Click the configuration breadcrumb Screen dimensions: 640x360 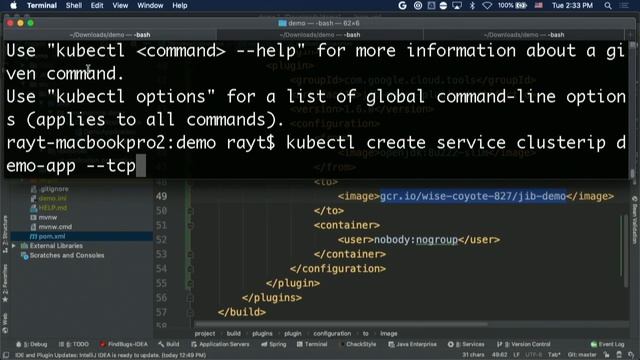tap(332, 333)
